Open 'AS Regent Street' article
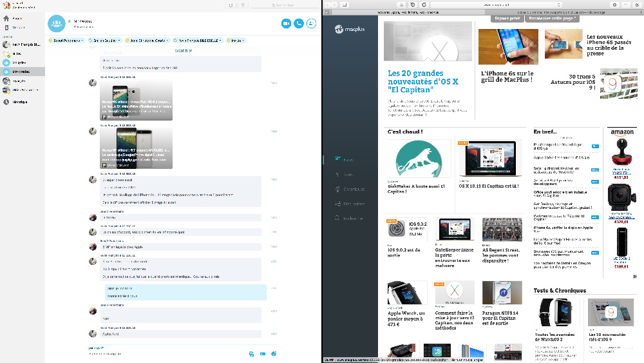The height and width of the screenshot is (363, 644). [500, 255]
